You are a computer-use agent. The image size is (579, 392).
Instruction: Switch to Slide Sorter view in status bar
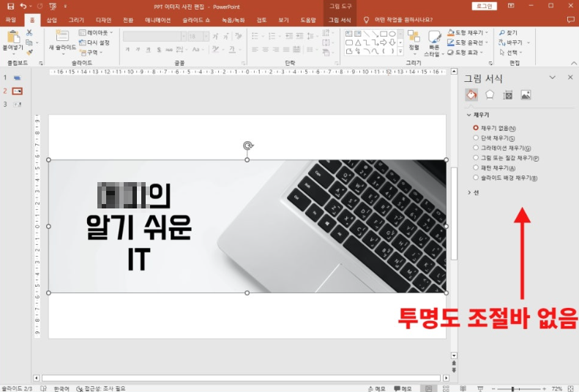point(447,388)
